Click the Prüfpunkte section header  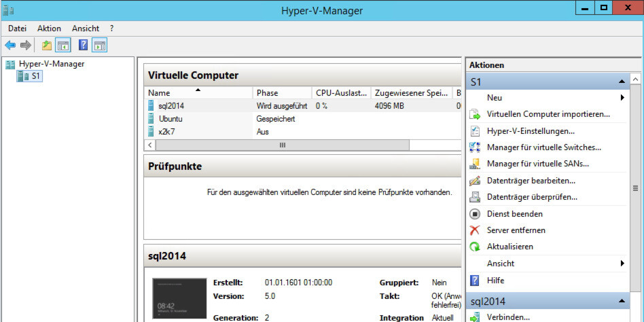[x=302, y=166]
